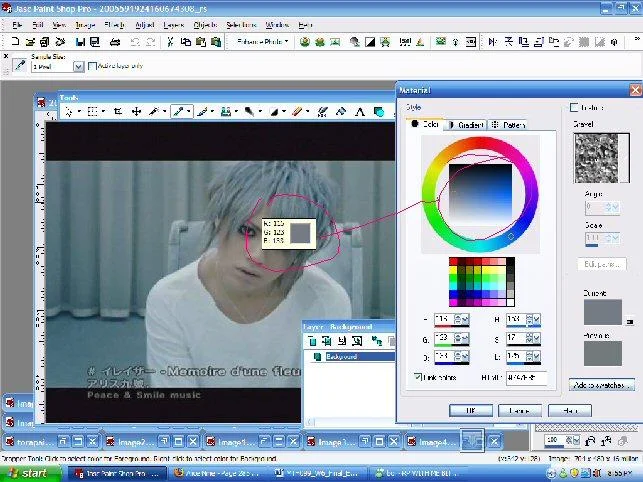Click the Save icon in main toolbar

tap(80, 41)
